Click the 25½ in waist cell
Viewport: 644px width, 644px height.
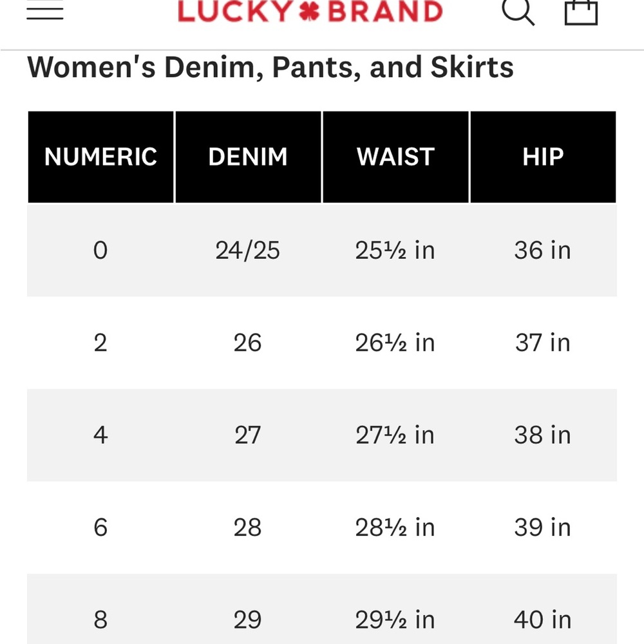tap(395, 250)
